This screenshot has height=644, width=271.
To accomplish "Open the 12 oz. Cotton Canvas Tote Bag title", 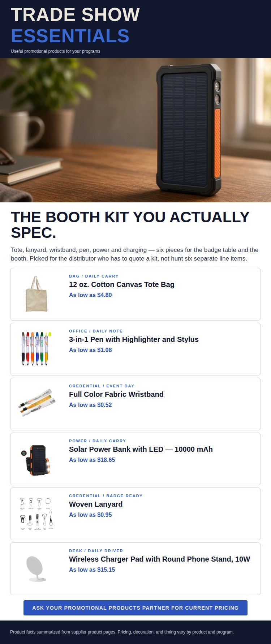I will (x=122, y=284).
